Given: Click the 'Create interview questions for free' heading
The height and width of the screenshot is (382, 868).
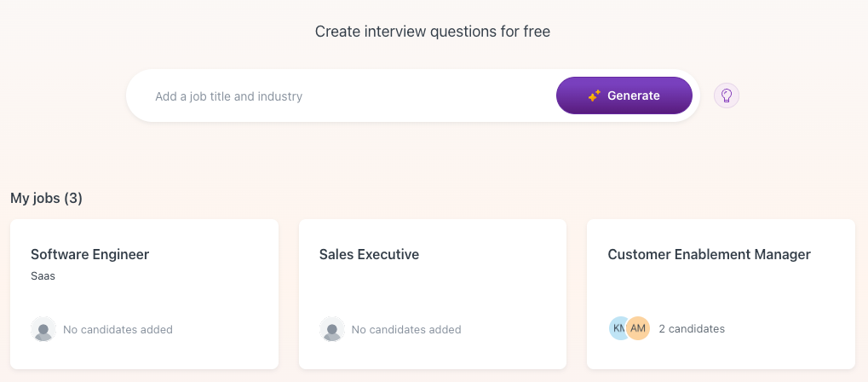Looking at the screenshot, I should click(x=433, y=32).
